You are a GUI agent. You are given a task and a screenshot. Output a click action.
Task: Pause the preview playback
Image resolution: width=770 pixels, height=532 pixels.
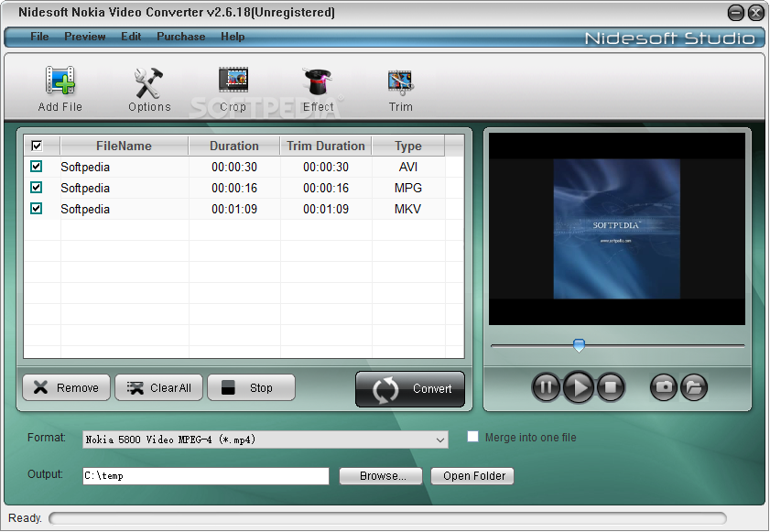[x=546, y=387]
